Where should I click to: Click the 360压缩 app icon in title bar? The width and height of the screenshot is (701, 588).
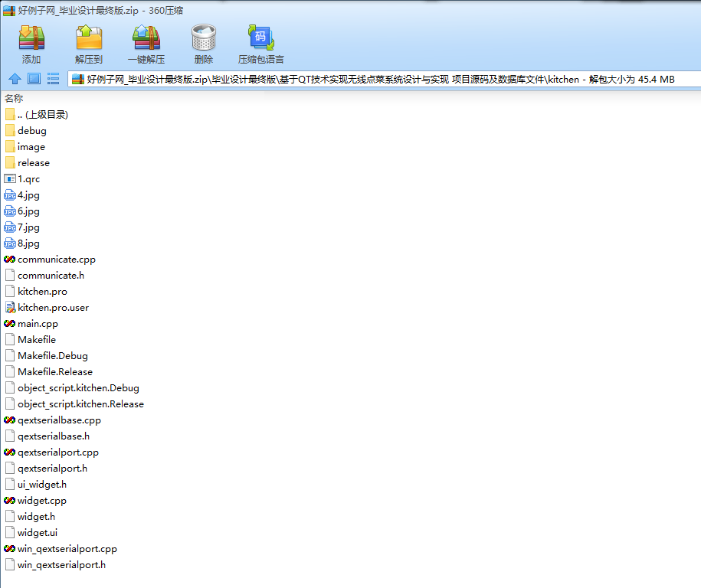tap(9, 10)
